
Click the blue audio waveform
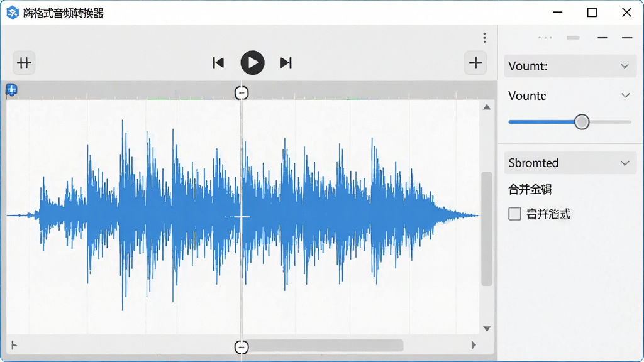click(x=243, y=216)
